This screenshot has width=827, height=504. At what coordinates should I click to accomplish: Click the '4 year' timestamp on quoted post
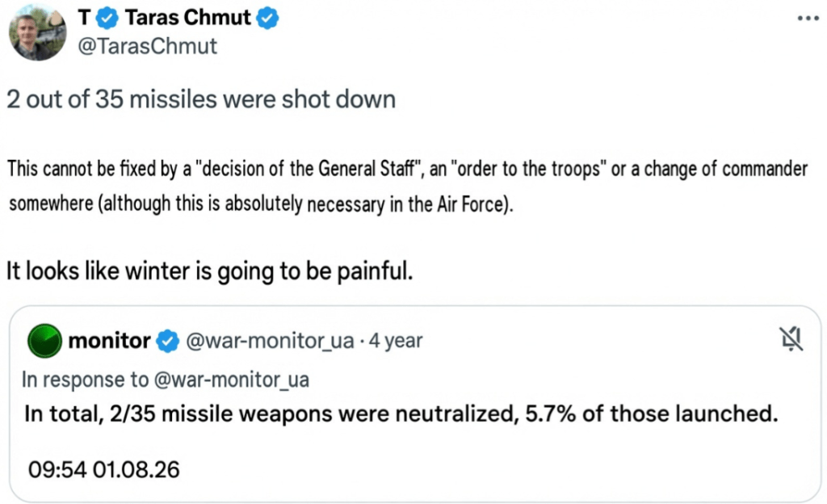tap(396, 341)
